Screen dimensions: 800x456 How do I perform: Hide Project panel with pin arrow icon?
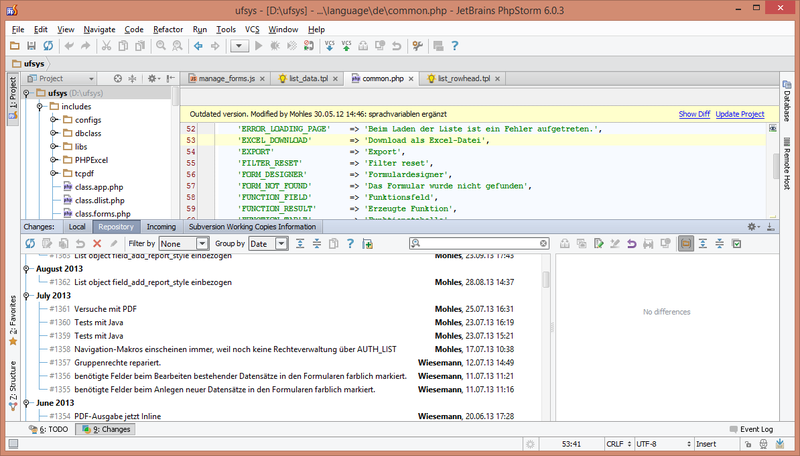pyautogui.click(x=170, y=79)
